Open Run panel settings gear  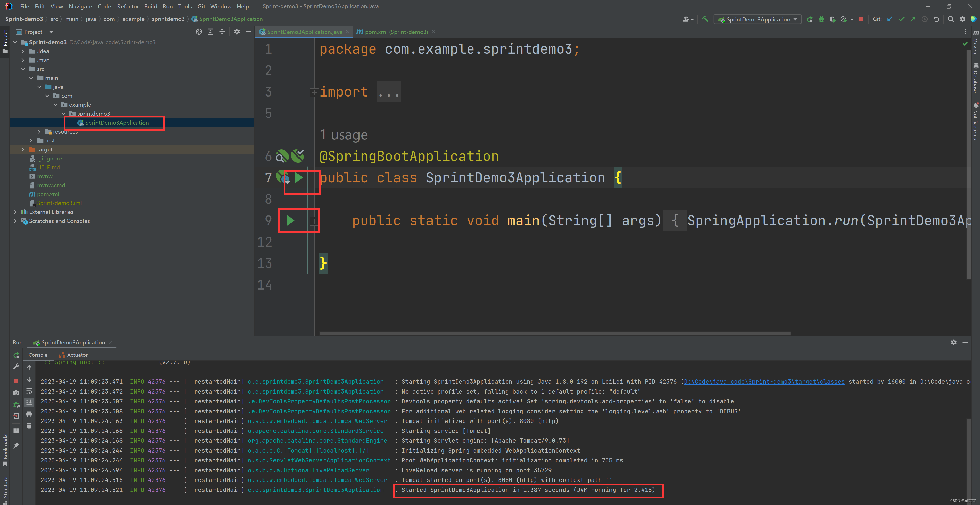tap(953, 342)
